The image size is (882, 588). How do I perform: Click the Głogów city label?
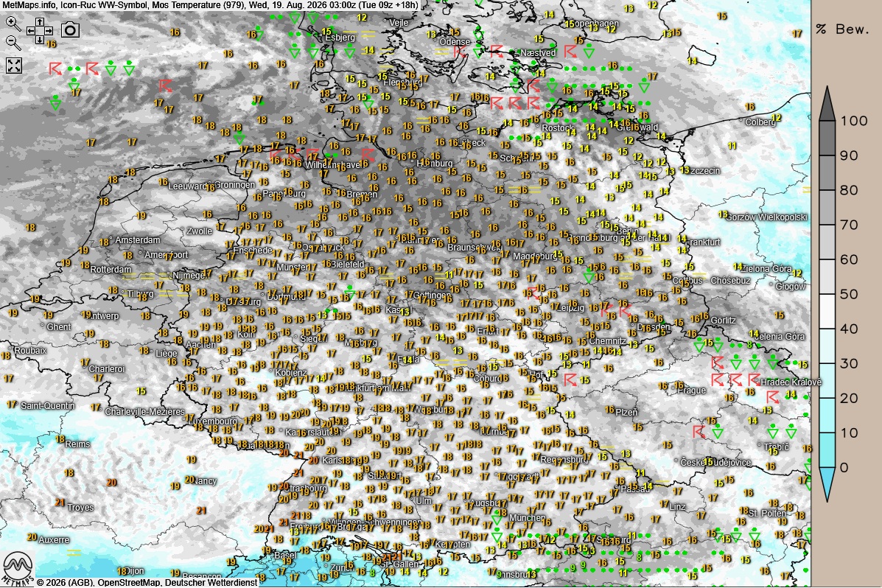(791, 287)
